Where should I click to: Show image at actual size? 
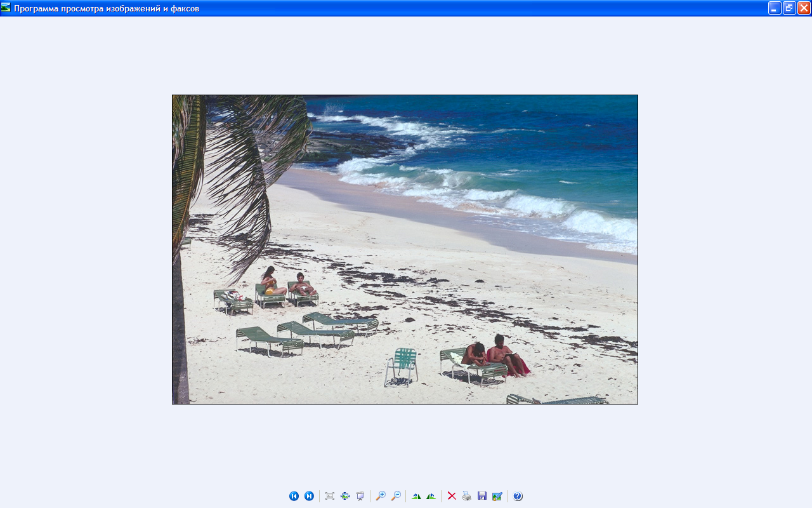point(345,496)
